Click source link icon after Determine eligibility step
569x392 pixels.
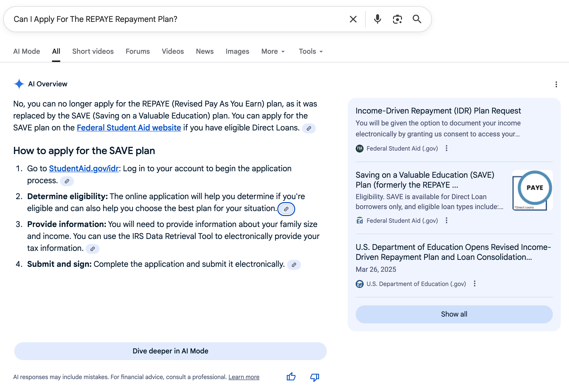tap(286, 209)
